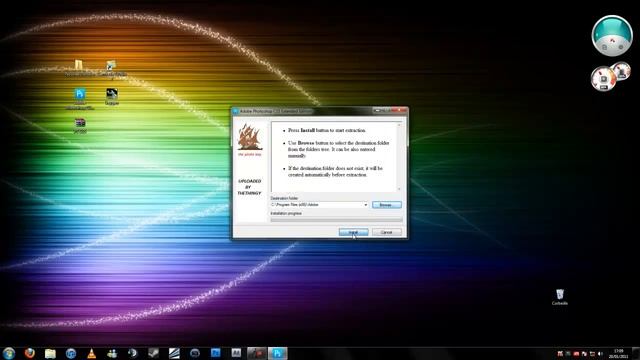The width and height of the screenshot is (640, 360).
Task: Click the red recorder taskbar icon
Action: [x=257, y=353]
